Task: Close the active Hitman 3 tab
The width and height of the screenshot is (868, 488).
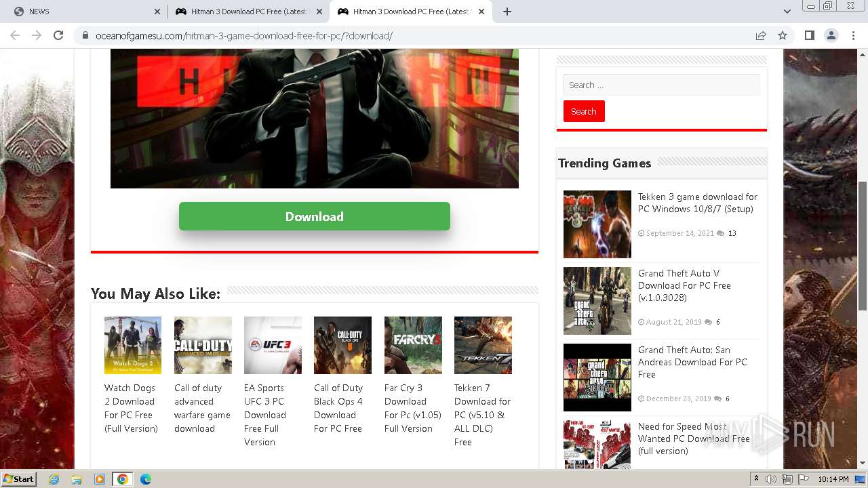Action: coord(481,12)
